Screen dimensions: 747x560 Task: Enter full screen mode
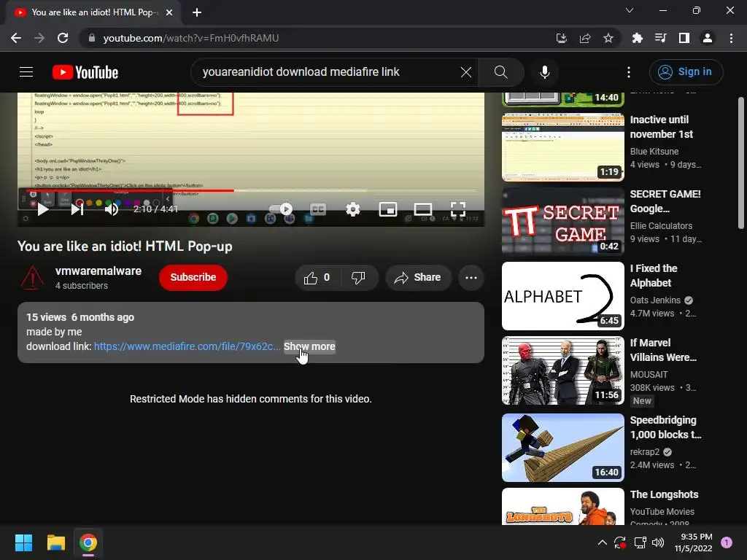(x=458, y=209)
